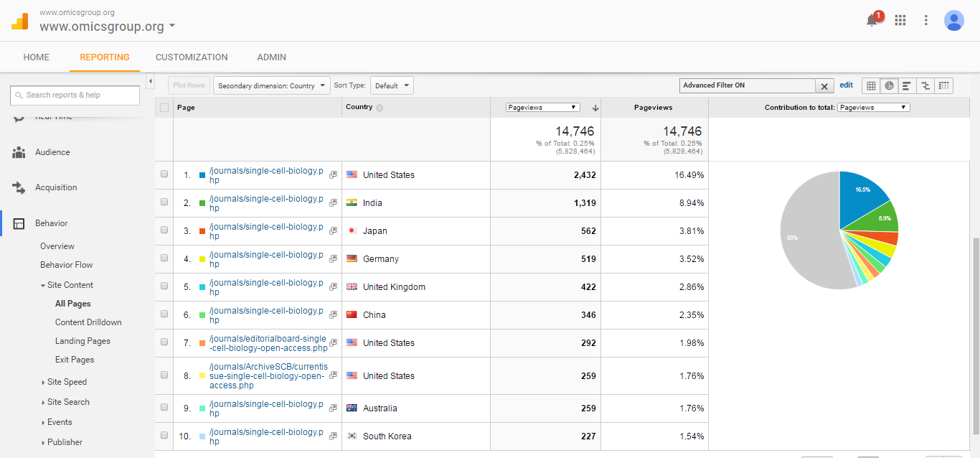
Task: Switch to percentage pie view
Action: [890, 85]
